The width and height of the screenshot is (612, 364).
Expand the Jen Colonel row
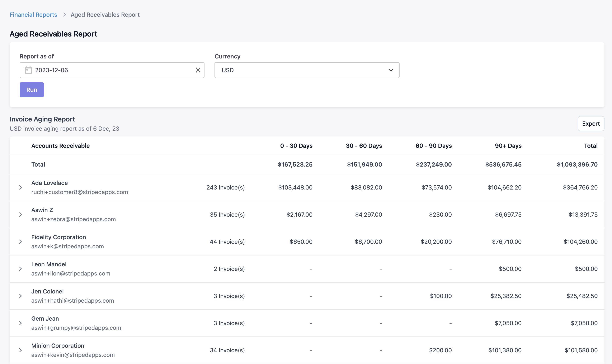[20, 296]
